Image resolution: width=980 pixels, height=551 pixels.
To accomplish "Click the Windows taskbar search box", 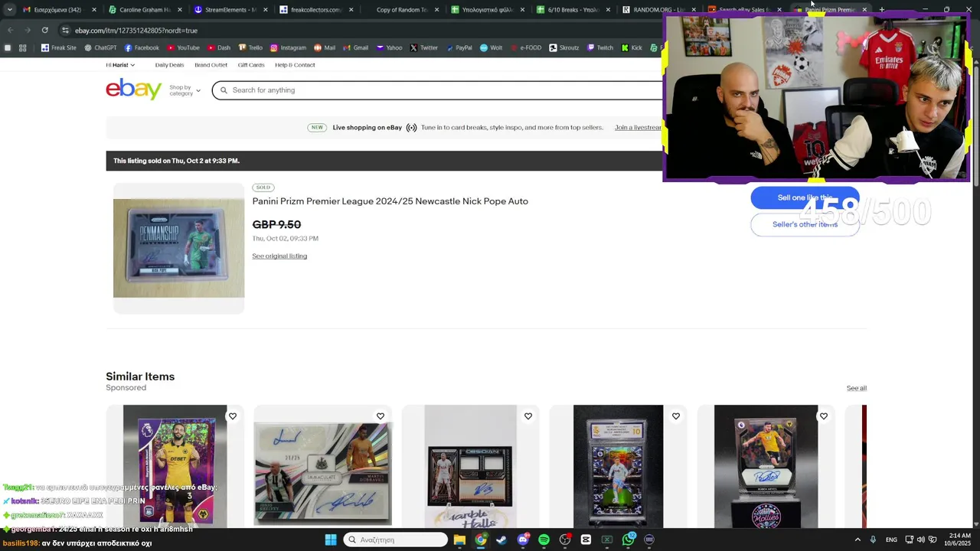I will (x=395, y=540).
